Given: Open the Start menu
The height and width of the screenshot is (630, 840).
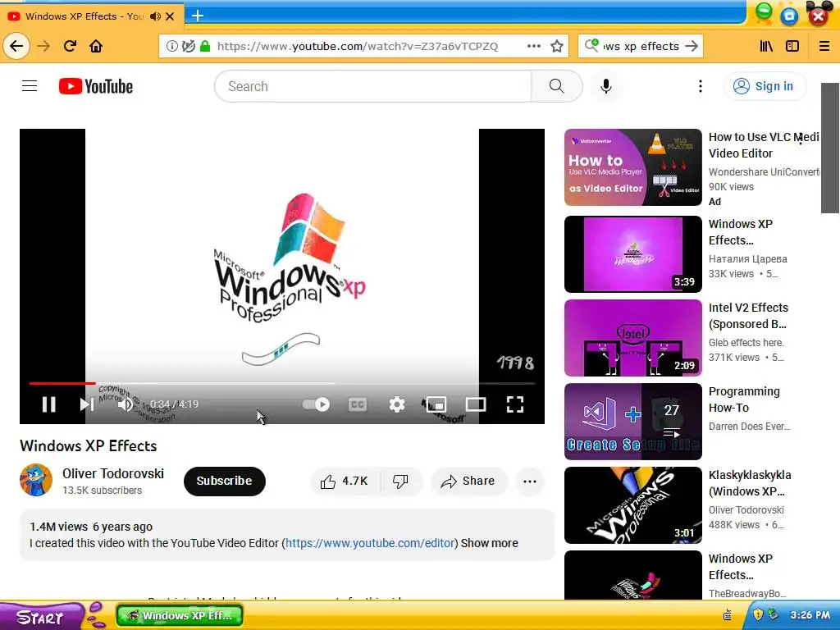Looking at the screenshot, I should [40, 617].
